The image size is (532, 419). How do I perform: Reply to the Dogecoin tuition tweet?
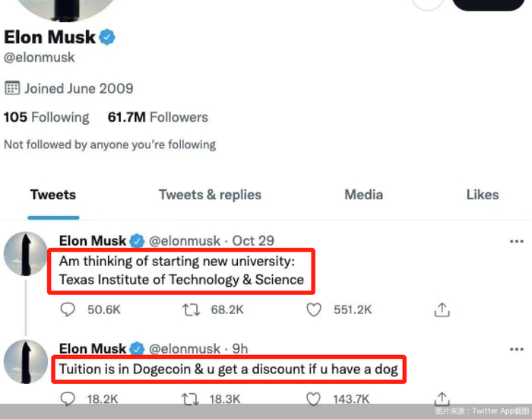point(68,398)
